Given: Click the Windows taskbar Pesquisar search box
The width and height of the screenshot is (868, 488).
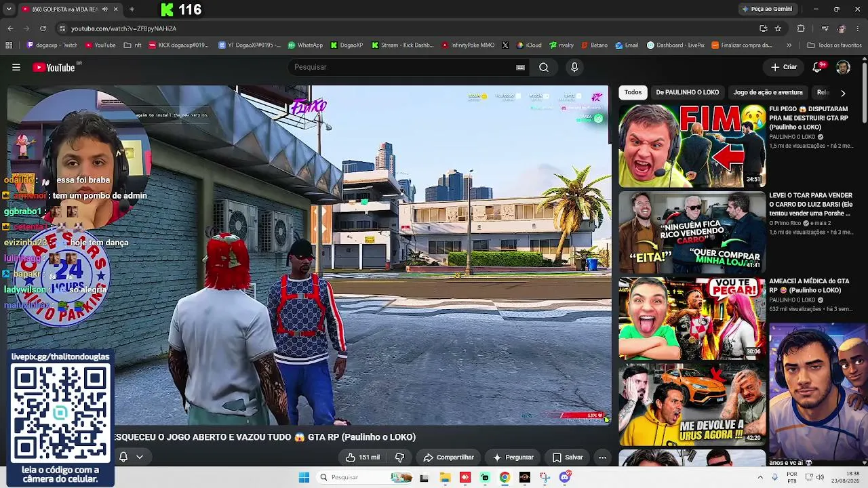Looking at the screenshot, I should (x=365, y=477).
